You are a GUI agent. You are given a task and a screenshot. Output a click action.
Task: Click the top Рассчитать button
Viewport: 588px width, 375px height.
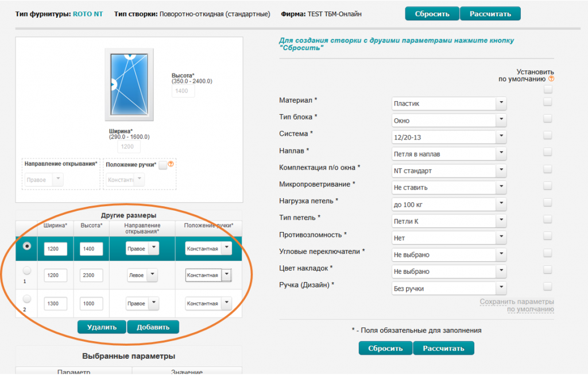tap(490, 14)
